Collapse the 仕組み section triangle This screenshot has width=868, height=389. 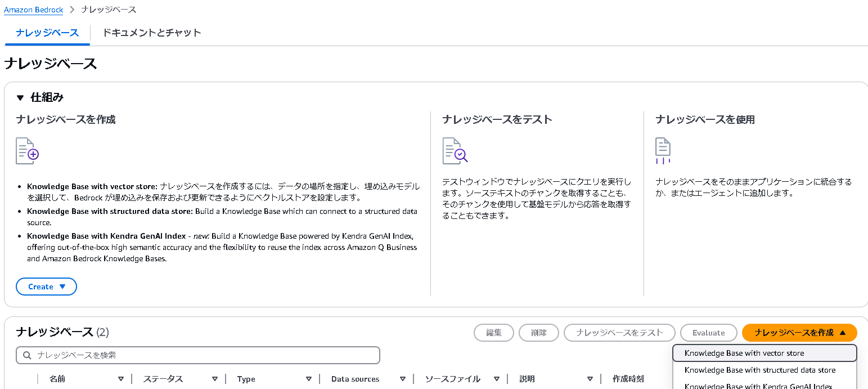pyautogui.click(x=20, y=98)
